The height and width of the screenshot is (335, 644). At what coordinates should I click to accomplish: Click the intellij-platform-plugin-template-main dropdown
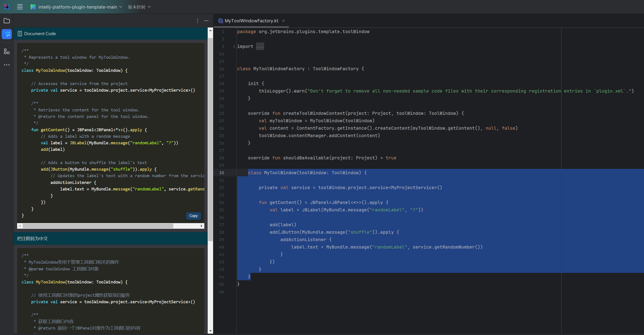point(78,6)
